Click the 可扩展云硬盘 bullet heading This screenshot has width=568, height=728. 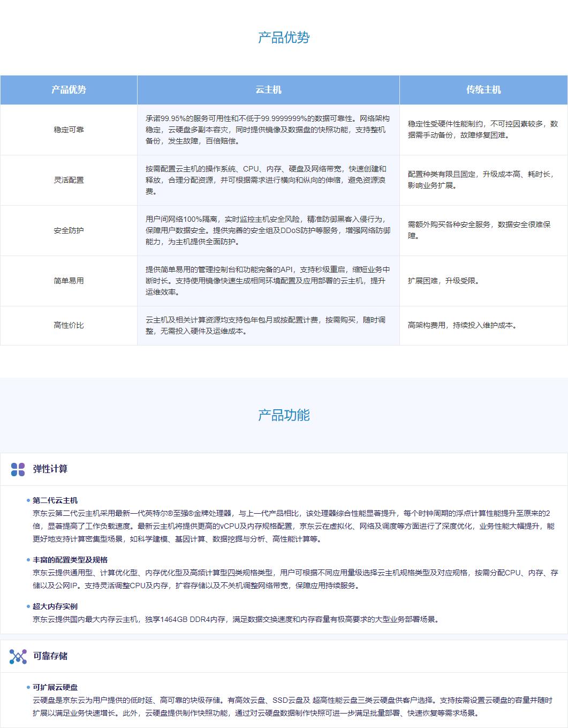[x=55, y=687]
